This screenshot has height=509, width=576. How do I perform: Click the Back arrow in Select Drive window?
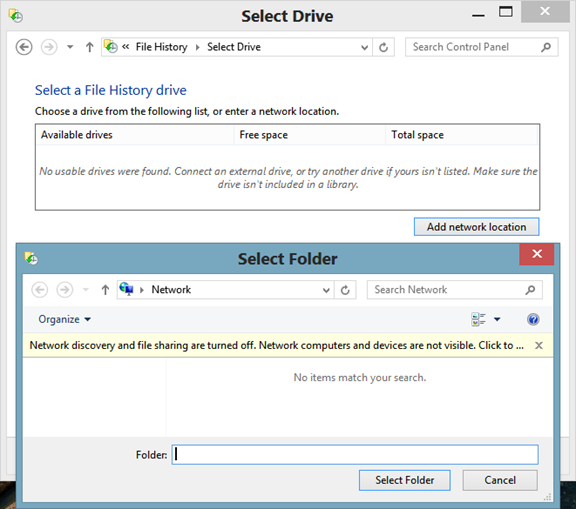[x=24, y=47]
